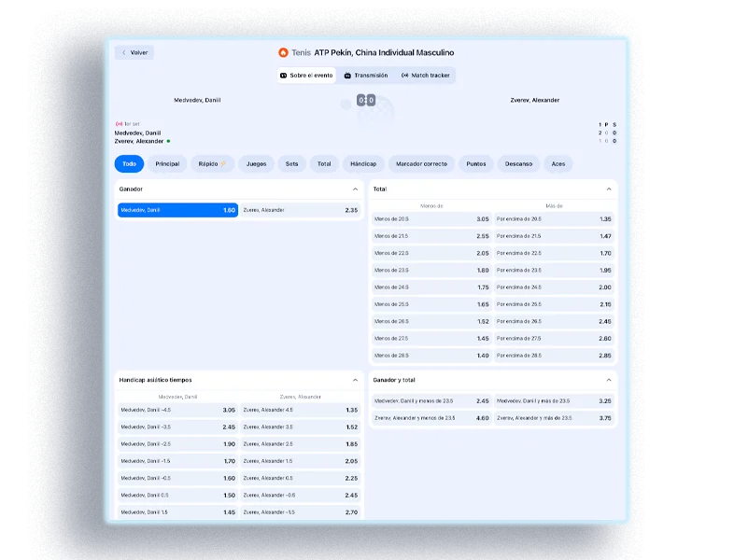
Task: Pick Menos de 23.5 at 1.80
Action: (x=431, y=270)
